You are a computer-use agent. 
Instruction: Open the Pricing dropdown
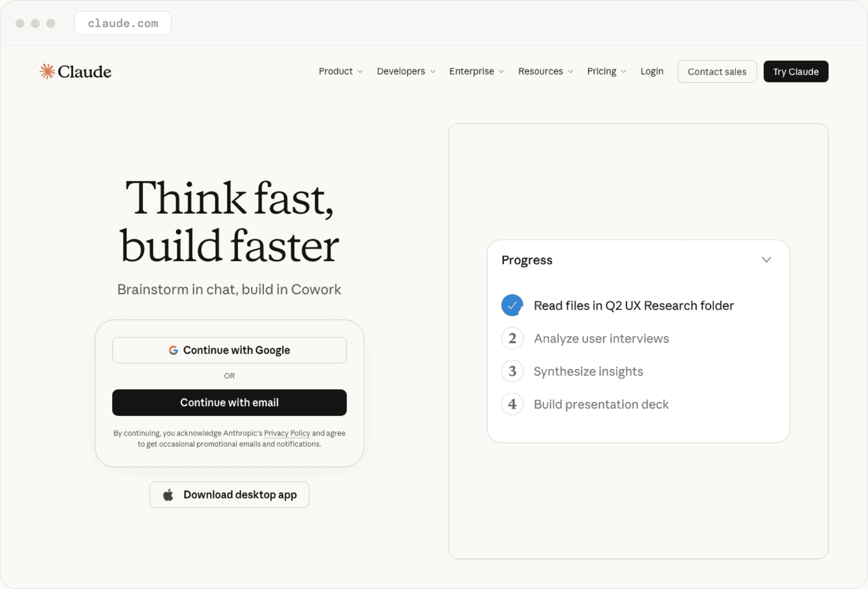pyautogui.click(x=607, y=71)
